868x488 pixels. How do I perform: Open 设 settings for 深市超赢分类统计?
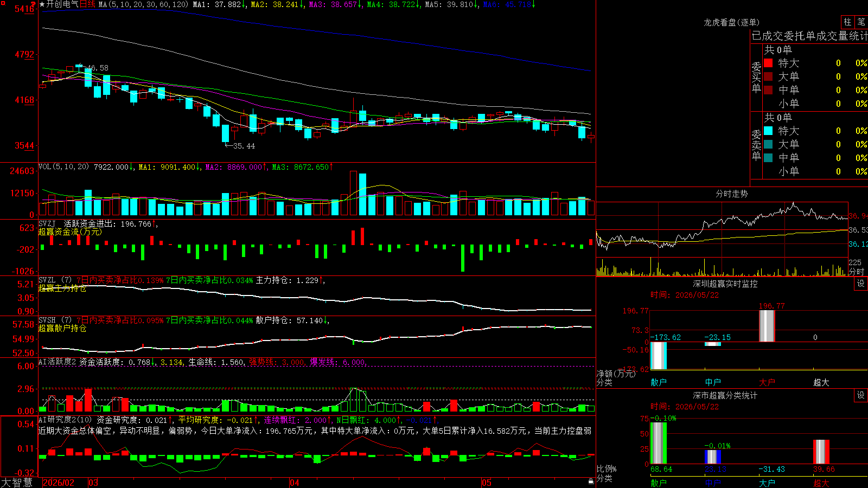(861, 395)
